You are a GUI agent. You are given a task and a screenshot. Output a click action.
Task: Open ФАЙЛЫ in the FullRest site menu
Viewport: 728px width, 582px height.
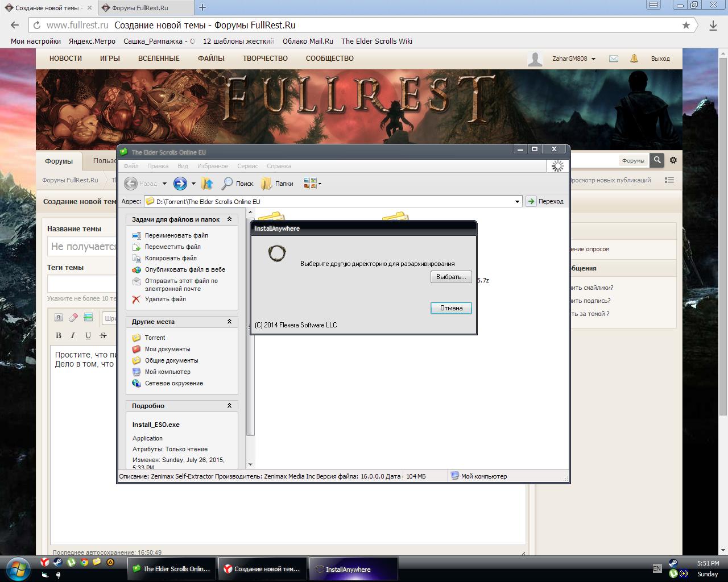coord(211,59)
